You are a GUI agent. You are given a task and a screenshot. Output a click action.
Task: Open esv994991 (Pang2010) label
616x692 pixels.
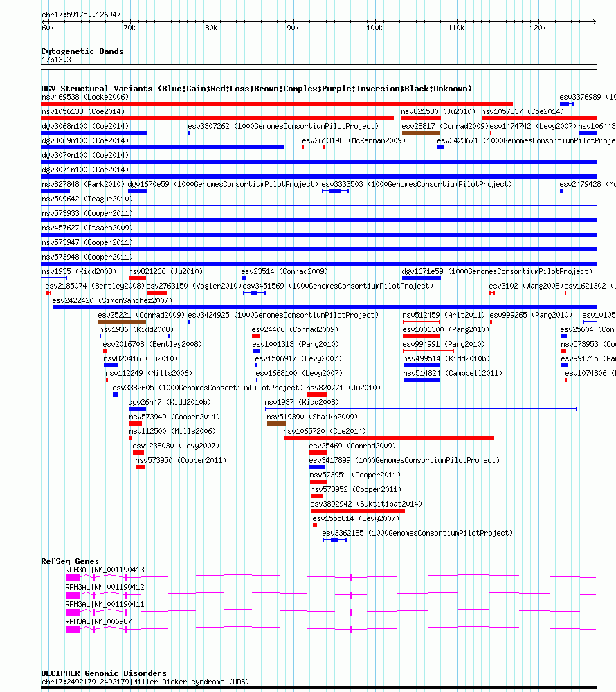[x=444, y=345]
